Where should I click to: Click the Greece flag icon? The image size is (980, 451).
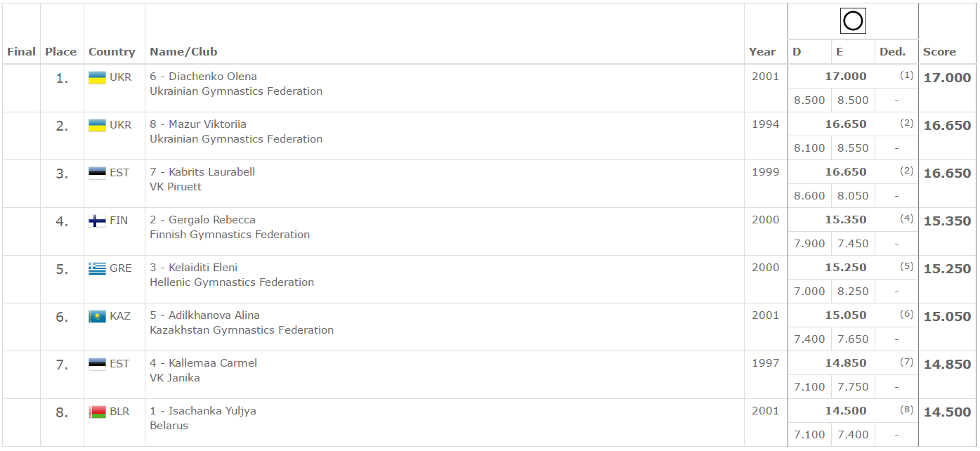point(97,268)
